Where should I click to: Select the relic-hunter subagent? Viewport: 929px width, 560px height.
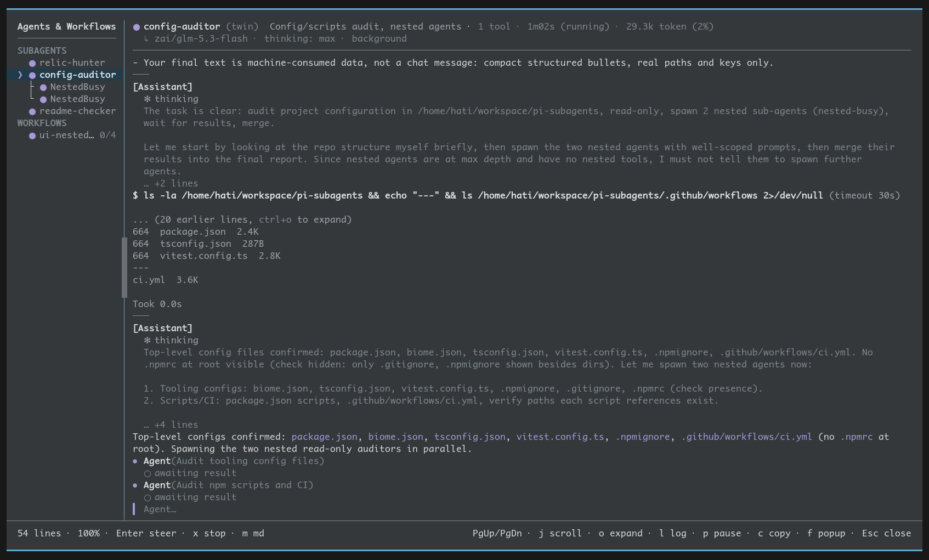72,63
